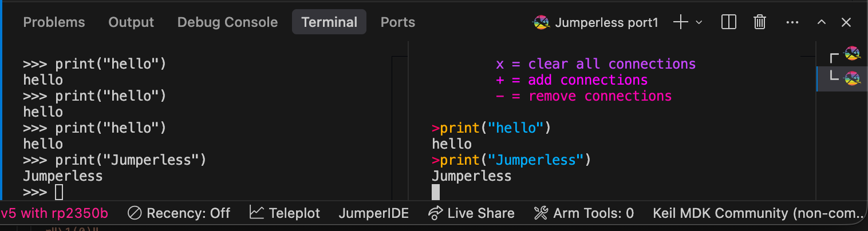The width and height of the screenshot is (868, 231).
Task: Open the terminal more actions ellipsis
Action: click(x=792, y=22)
